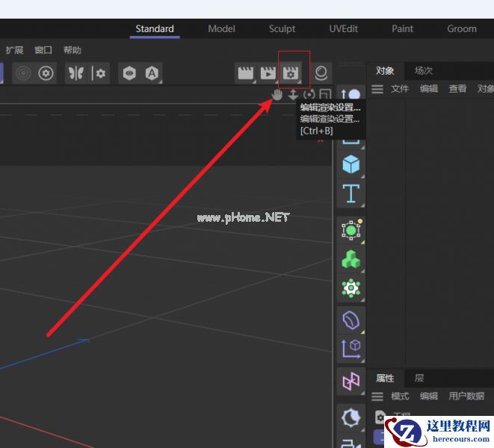The image size is (494, 448).
Task: Click the moon-sun light icon in palette
Action: tap(351, 418)
